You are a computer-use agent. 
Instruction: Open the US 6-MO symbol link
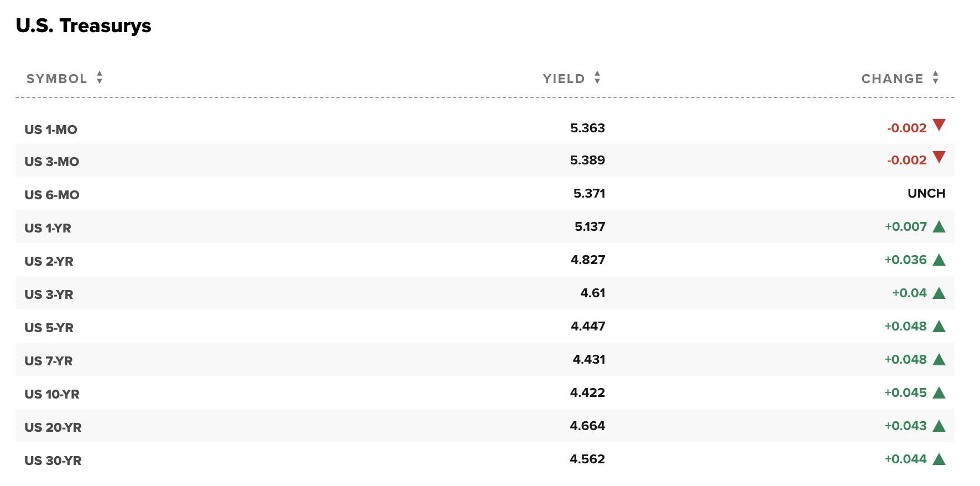pyautogui.click(x=52, y=195)
